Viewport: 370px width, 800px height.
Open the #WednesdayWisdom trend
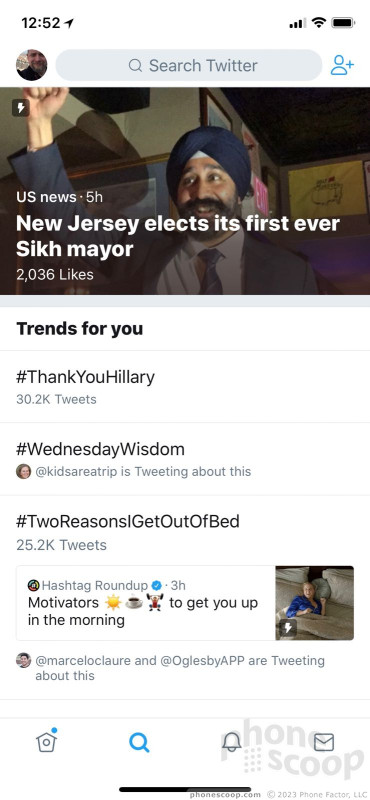click(x=185, y=459)
